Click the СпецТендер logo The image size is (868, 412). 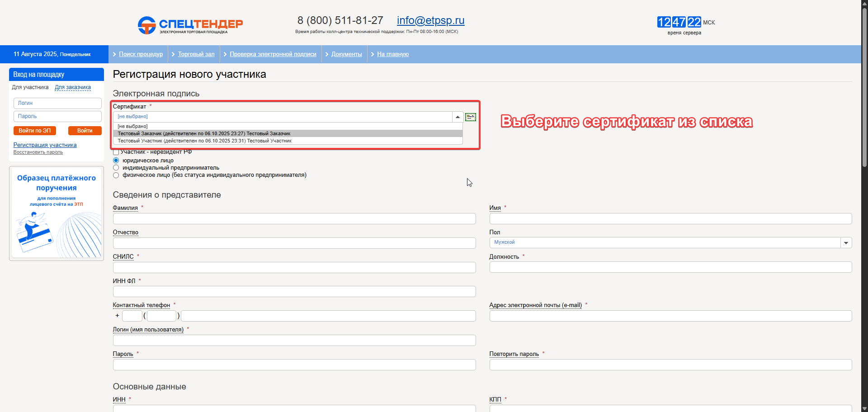(190, 25)
